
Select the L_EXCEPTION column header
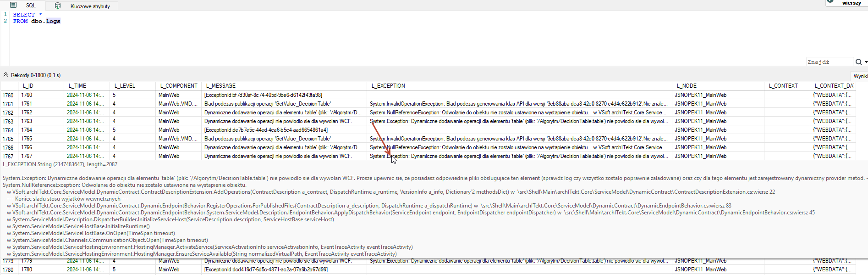[x=520, y=86]
